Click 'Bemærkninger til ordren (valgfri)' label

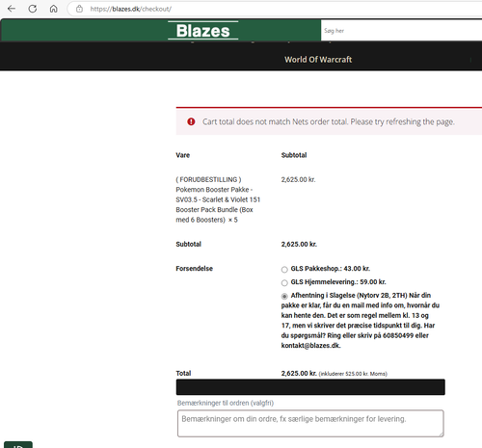[x=226, y=403]
